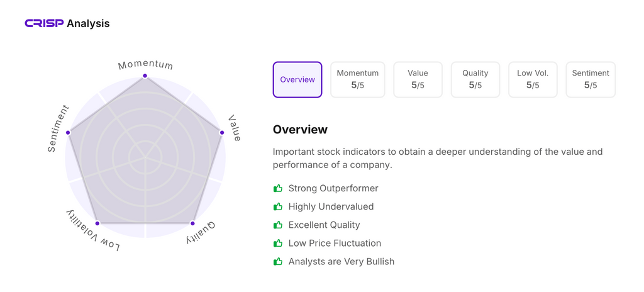This screenshot has width=644, height=292.
Task: Click the Momentum point on radar chart
Action: point(145,76)
